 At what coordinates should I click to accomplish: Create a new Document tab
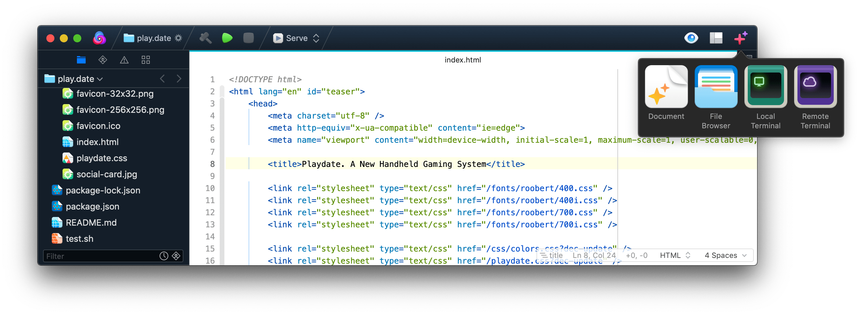tap(666, 93)
